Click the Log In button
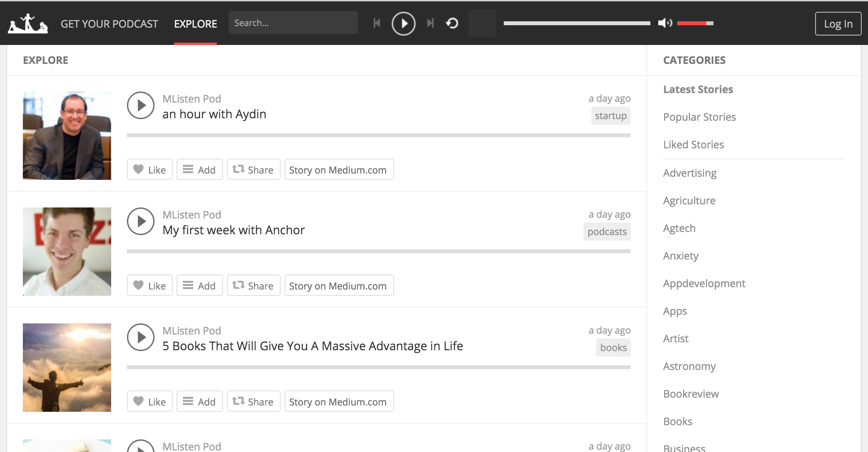Image resolution: width=868 pixels, height=452 pixels. [x=838, y=24]
